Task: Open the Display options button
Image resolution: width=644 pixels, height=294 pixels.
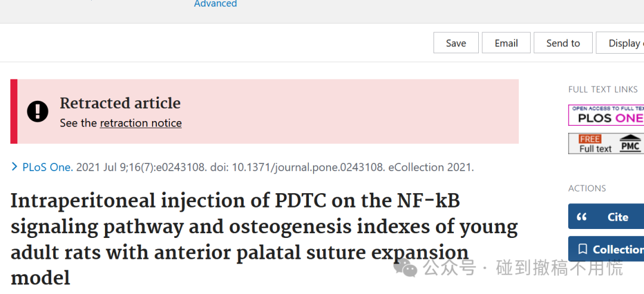Action: (x=620, y=43)
